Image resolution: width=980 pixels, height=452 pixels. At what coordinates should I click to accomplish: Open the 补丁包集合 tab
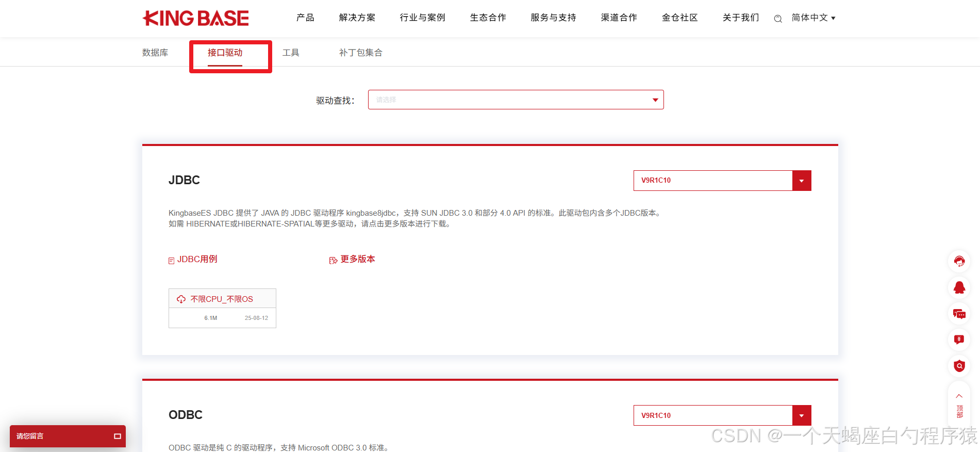(361, 53)
